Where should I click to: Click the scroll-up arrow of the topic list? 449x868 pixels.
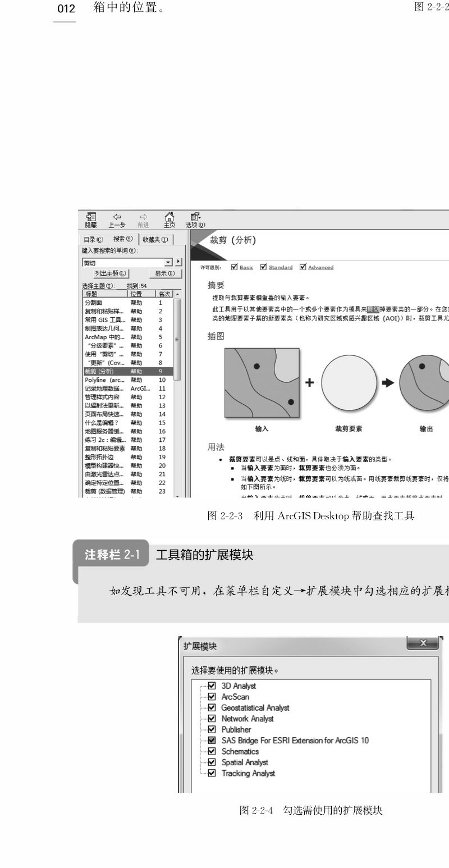(177, 294)
